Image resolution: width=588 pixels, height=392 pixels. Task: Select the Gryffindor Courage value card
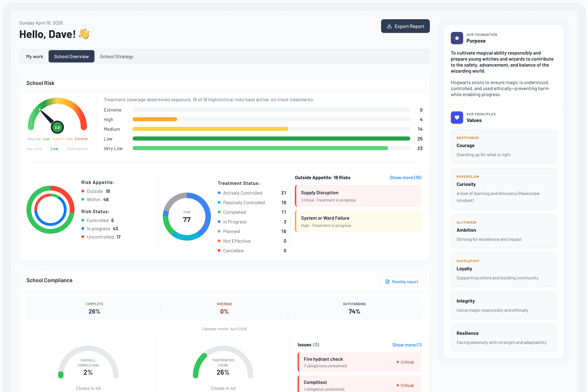pyautogui.click(x=504, y=147)
